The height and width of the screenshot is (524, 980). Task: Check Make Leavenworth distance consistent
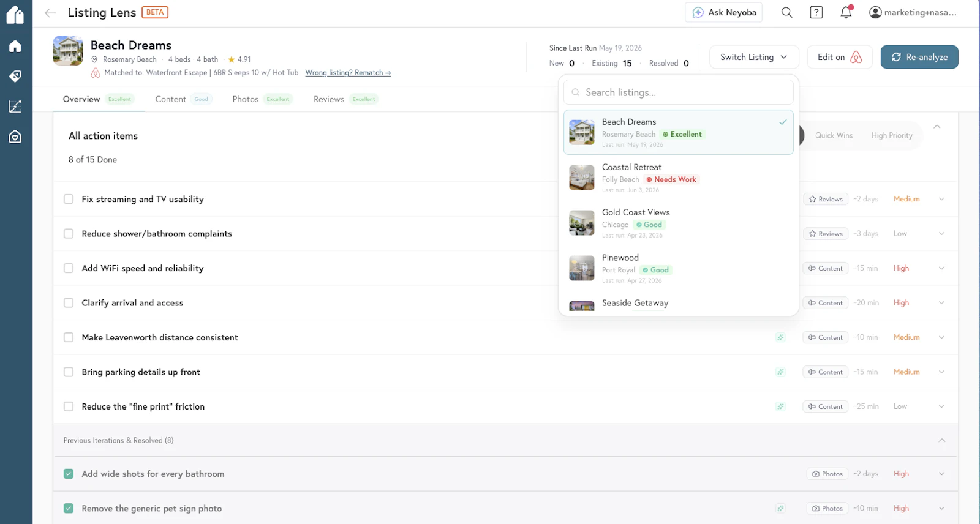69,337
